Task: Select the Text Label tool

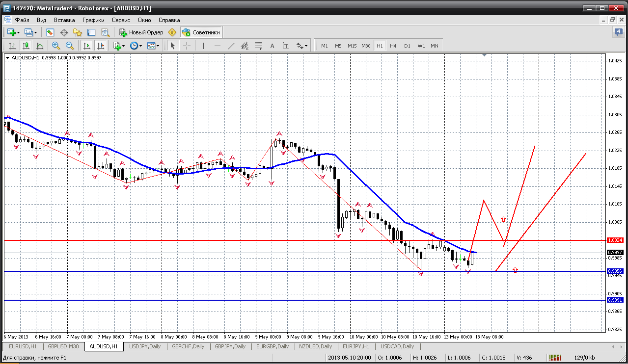Action: [x=286, y=46]
